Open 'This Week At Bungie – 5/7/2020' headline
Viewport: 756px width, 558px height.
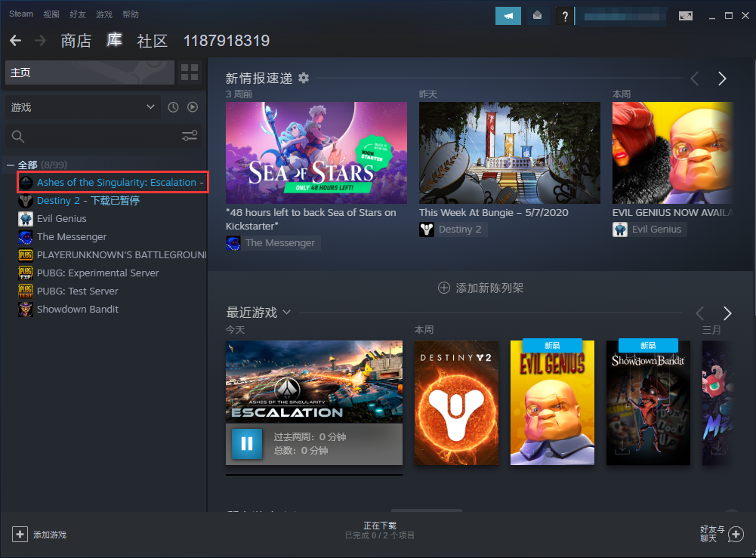coord(494,212)
